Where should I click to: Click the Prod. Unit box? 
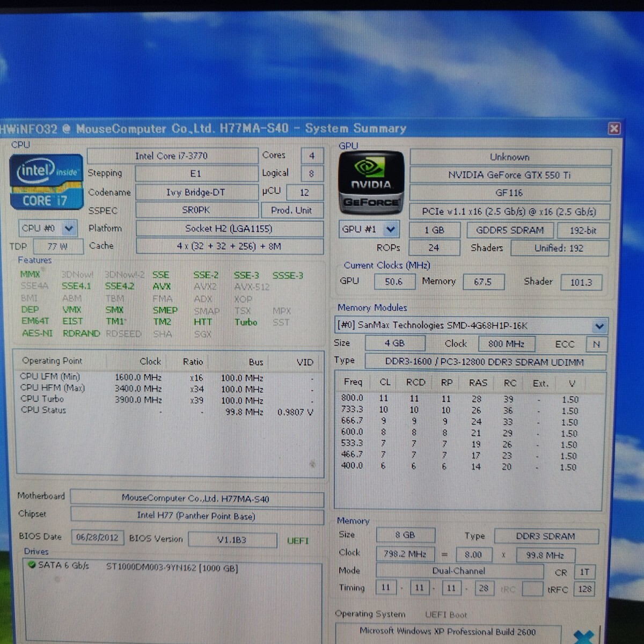pos(291,210)
